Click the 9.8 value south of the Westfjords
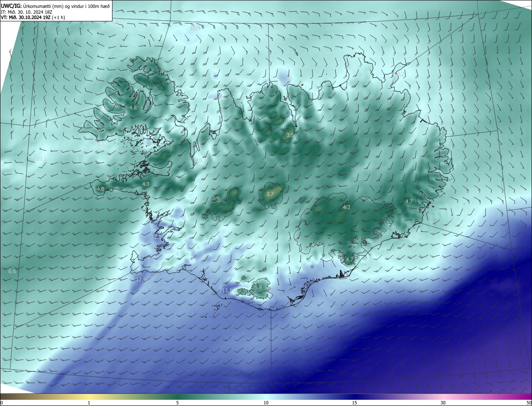 point(101,144)
